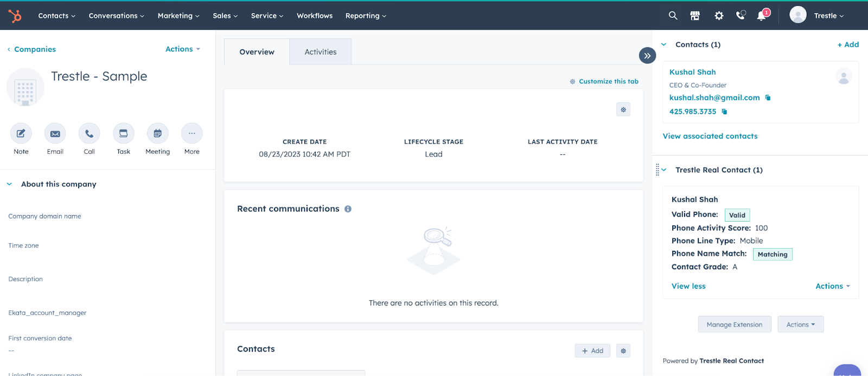Open the Sales menu
Screen dimensions: 868x376
click(x=225, y=16)
